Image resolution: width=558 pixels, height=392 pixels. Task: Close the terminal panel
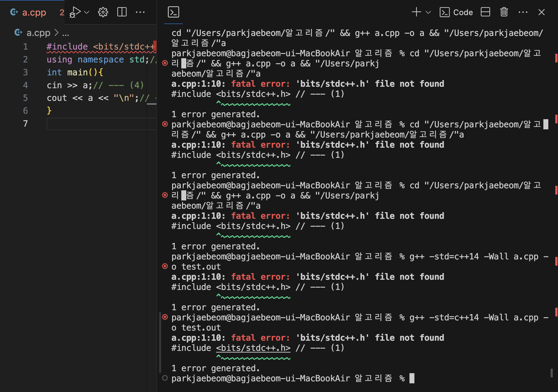coord(542,12)
